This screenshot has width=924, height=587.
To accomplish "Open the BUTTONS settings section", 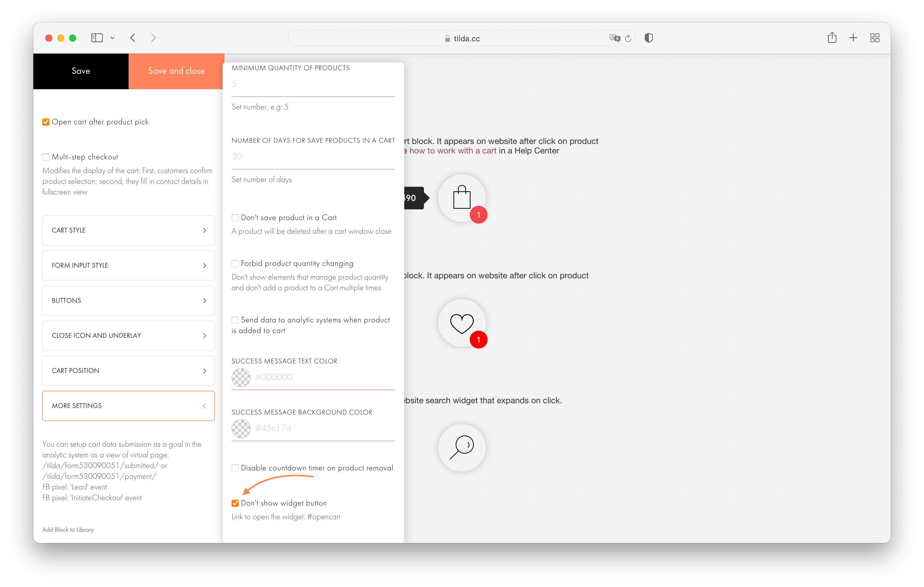I will click(x=128, y=301).
